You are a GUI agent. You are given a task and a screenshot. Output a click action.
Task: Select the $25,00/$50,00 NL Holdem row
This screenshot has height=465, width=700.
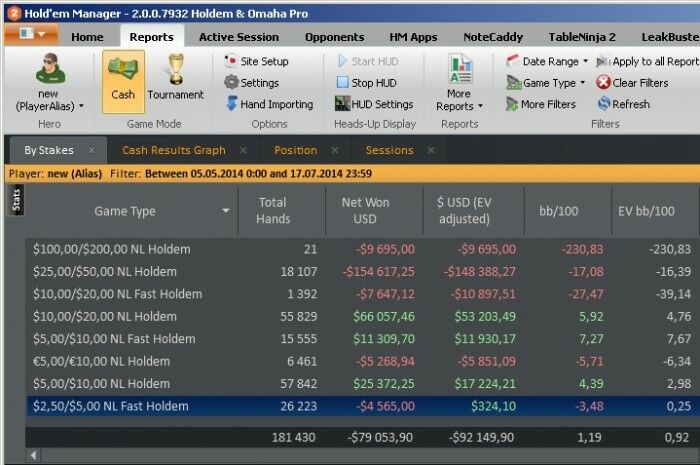[x=362, y=271]
